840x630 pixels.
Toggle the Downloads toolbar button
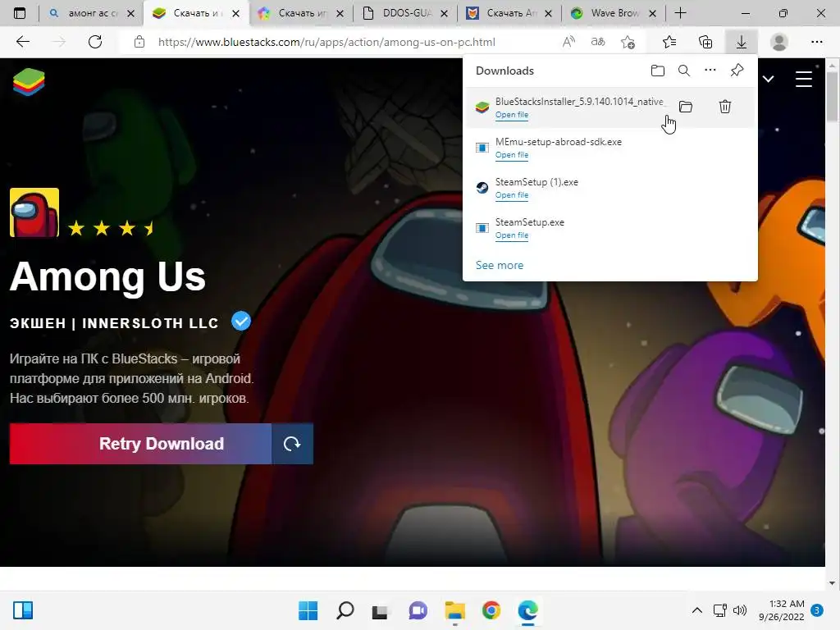pyautogui.click(x=742, y=42)
